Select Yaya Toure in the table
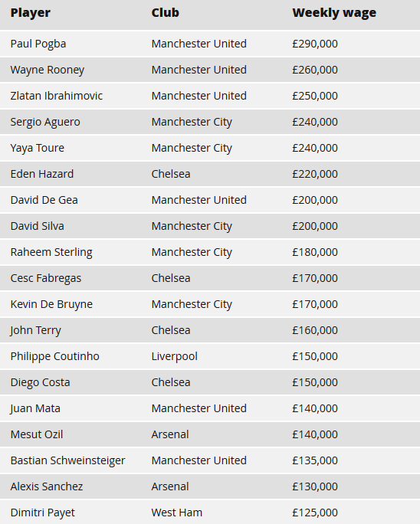 (37, 148)
